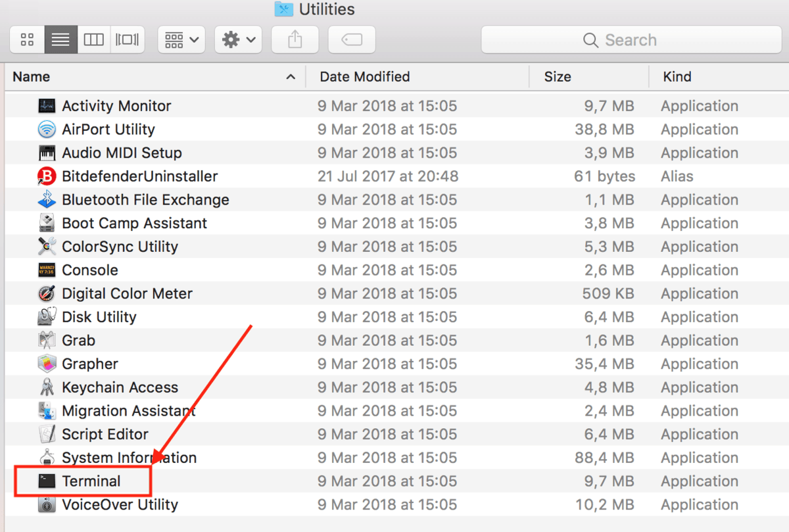This screenshot has height=532, width=789.
Task: Select the Disk Utility file name
Action: coord(99,317)
